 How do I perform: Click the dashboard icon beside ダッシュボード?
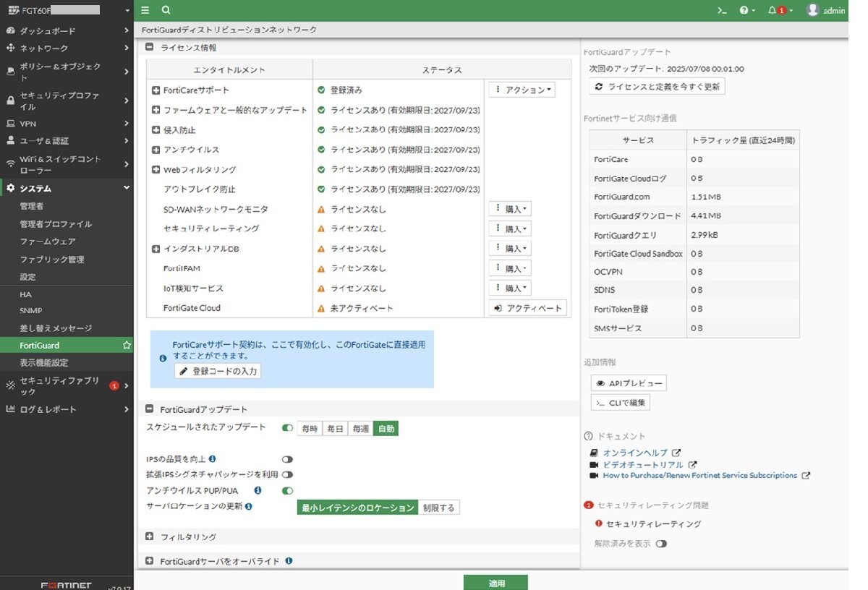tap(11, 31)
